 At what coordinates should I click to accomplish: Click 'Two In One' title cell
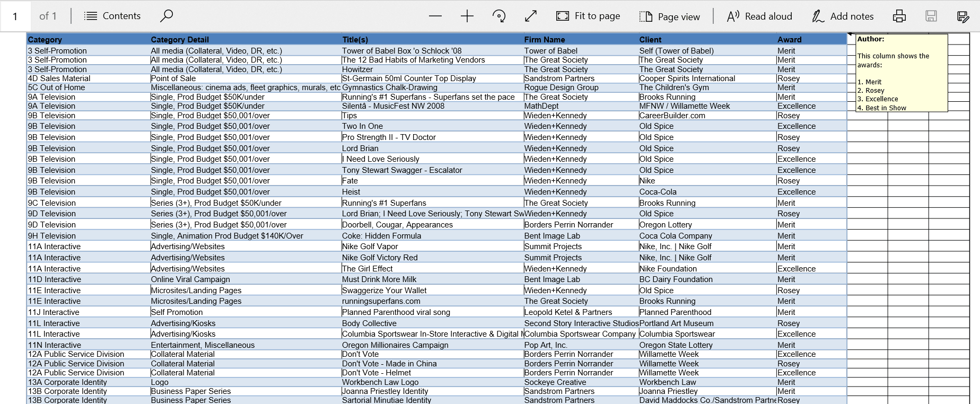(x=362, y=126)
